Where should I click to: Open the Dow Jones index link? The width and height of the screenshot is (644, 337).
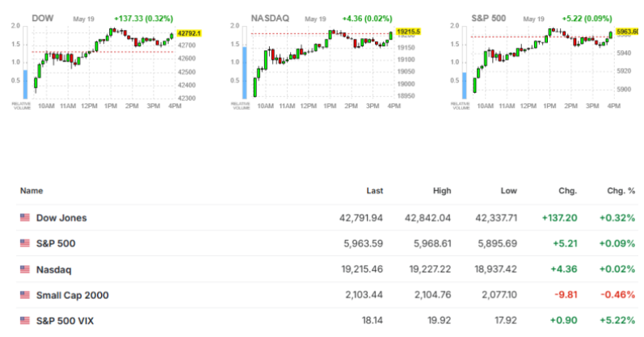[x=61, y=218]
